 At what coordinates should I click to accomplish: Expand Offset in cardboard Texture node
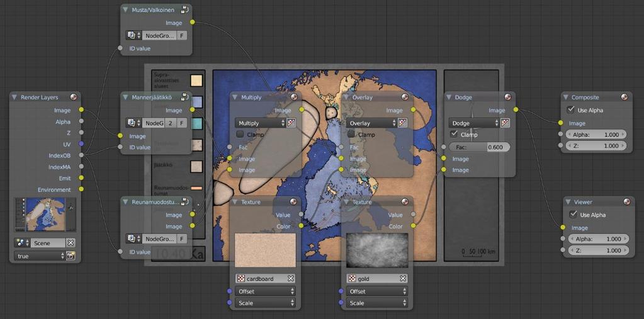coord(265,291)
